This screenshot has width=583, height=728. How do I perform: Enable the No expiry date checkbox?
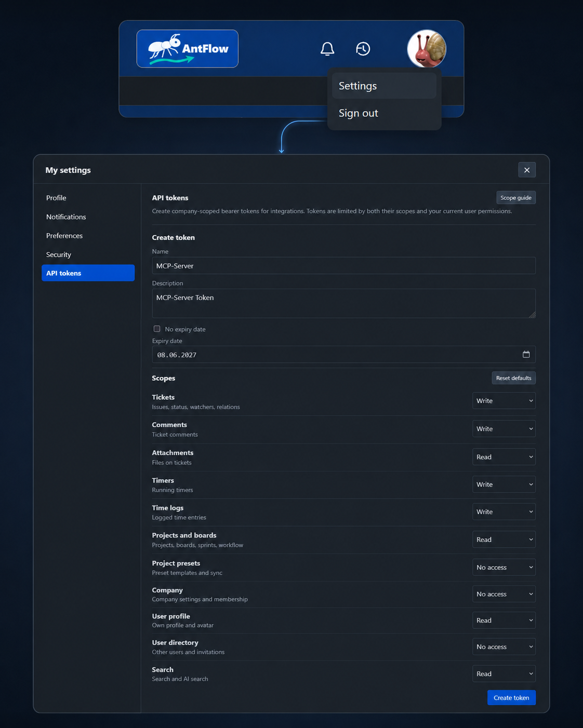(x=157, y=329)
